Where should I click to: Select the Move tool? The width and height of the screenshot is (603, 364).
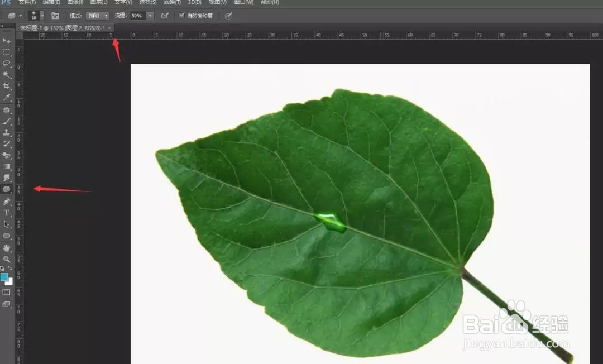click(x=7, y=40)
